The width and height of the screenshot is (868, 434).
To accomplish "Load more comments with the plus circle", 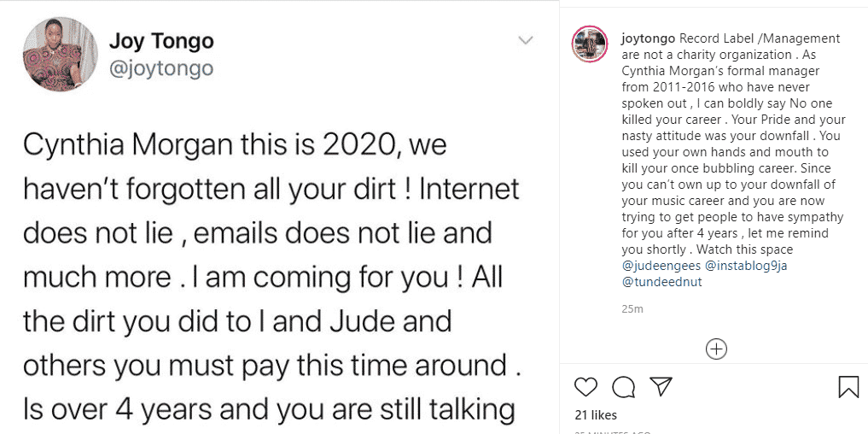I will coord(716,349).
